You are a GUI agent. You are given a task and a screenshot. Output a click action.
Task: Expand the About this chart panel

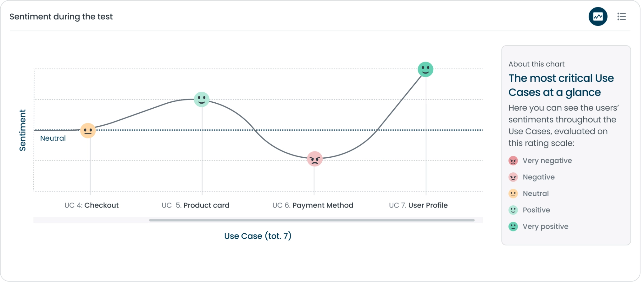(x=536, y=64)
